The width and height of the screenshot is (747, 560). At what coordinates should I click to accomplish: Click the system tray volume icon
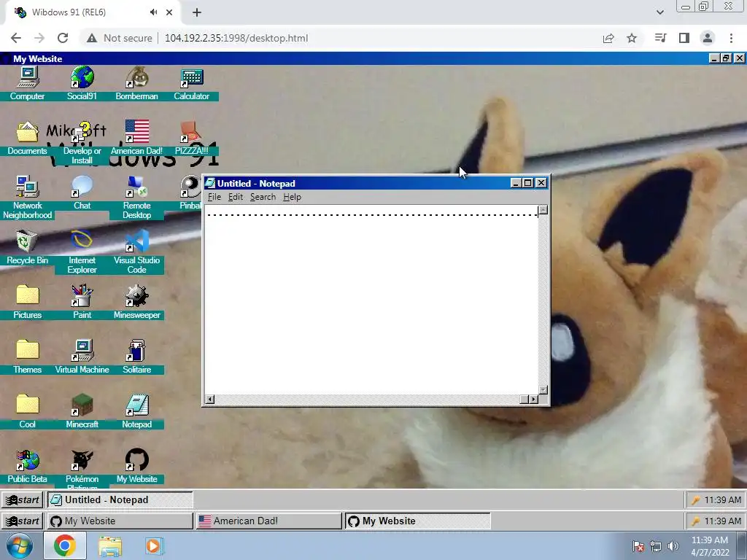pyautogui.click(x=673, y=546)
